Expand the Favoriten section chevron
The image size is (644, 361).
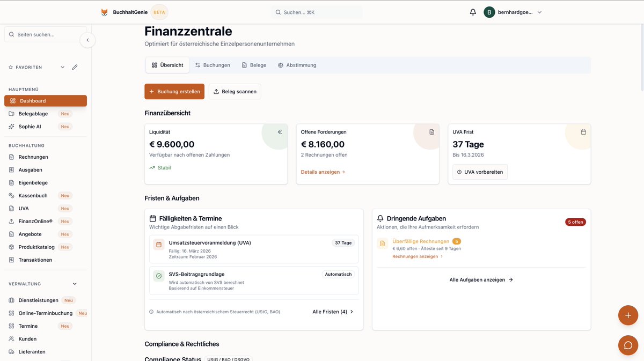[x=62, y=67]
